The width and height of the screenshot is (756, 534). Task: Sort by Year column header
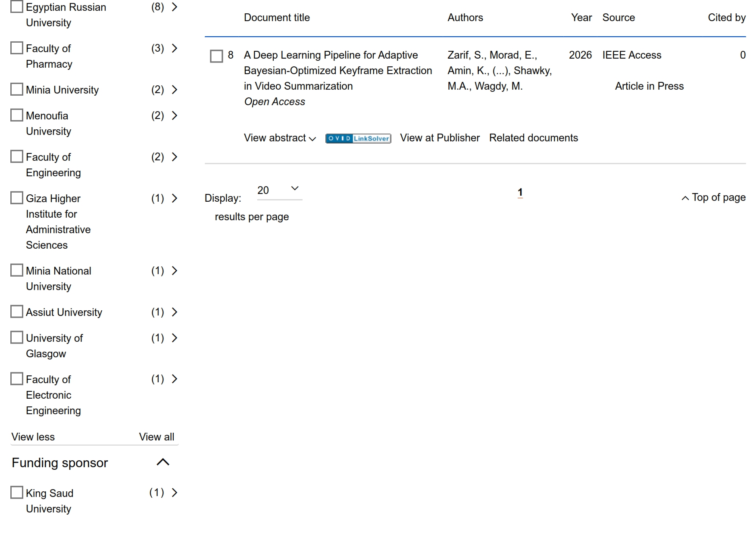581,18
